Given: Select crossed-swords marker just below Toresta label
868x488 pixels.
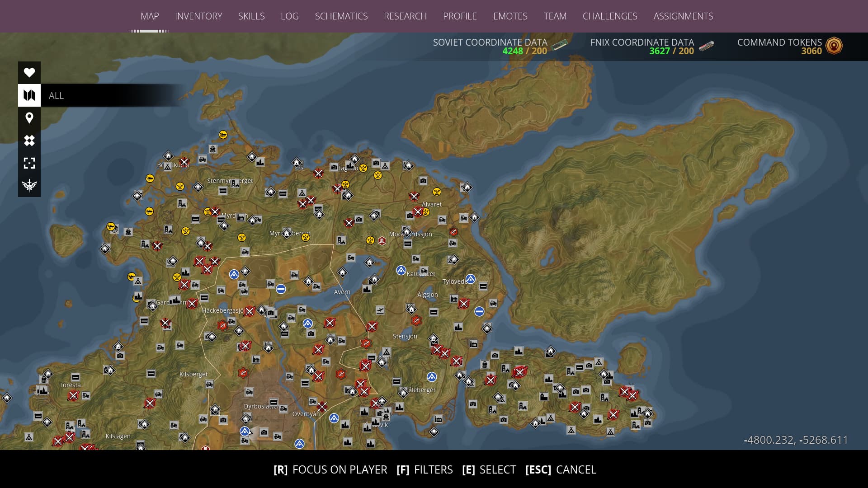Looking at the screenshot, I should [73, 396].
